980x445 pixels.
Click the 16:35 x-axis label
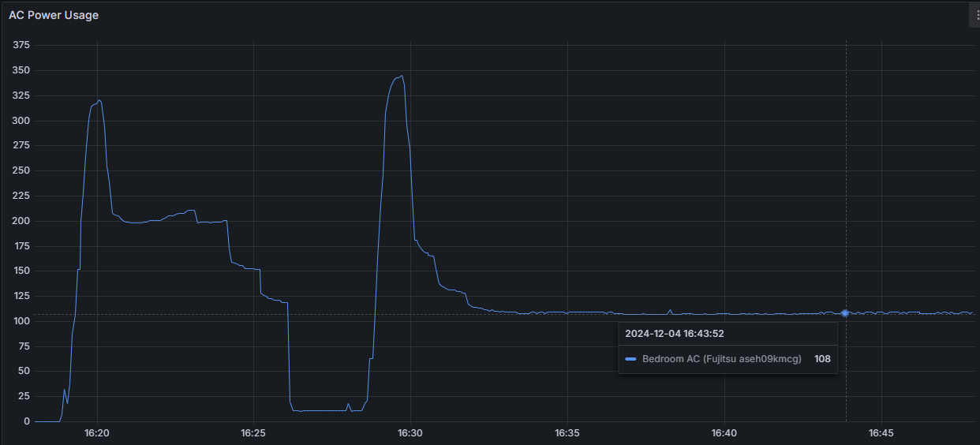567,433
